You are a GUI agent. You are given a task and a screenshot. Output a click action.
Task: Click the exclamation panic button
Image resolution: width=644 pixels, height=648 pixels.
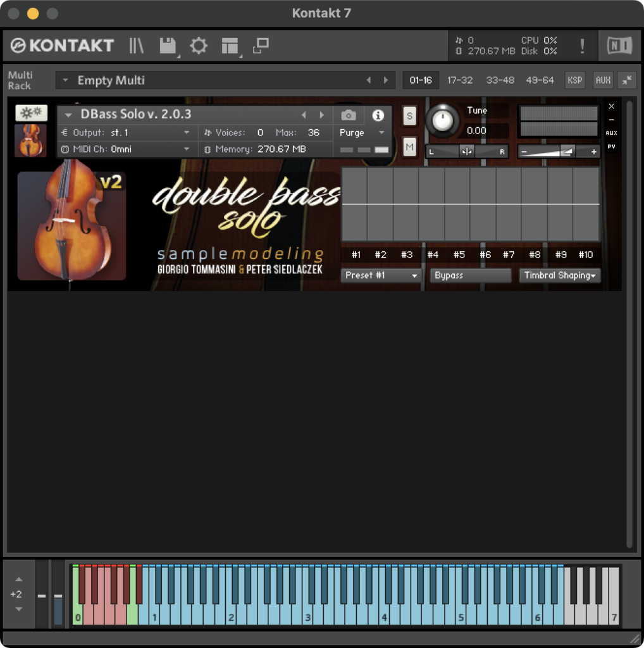click(582, 46)
